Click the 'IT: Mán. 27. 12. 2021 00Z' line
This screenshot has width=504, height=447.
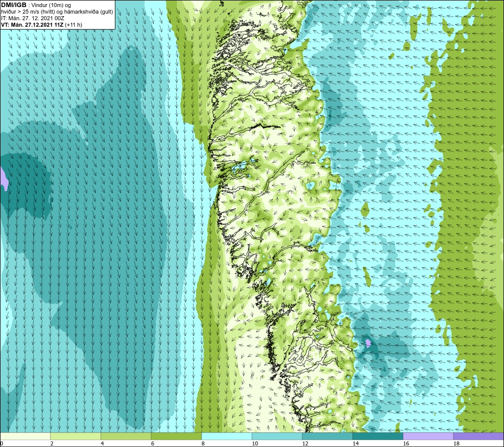(x=32, y=18)
